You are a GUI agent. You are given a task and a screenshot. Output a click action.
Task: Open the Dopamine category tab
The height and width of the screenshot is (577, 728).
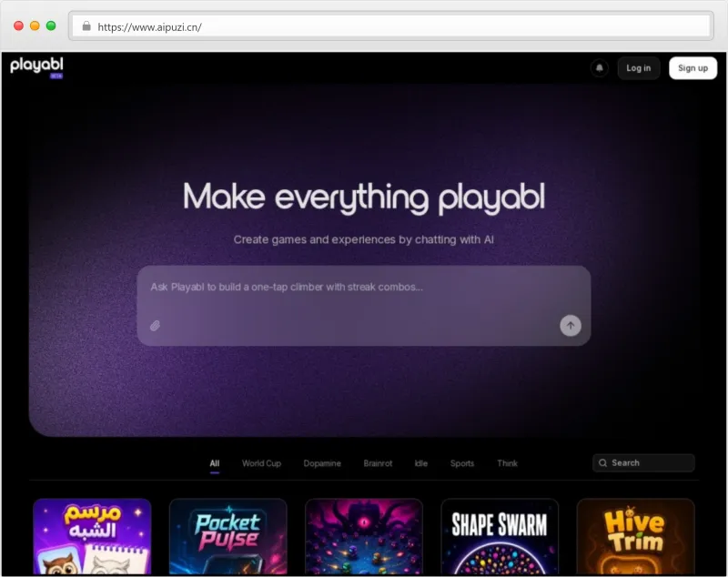[322, 463]
